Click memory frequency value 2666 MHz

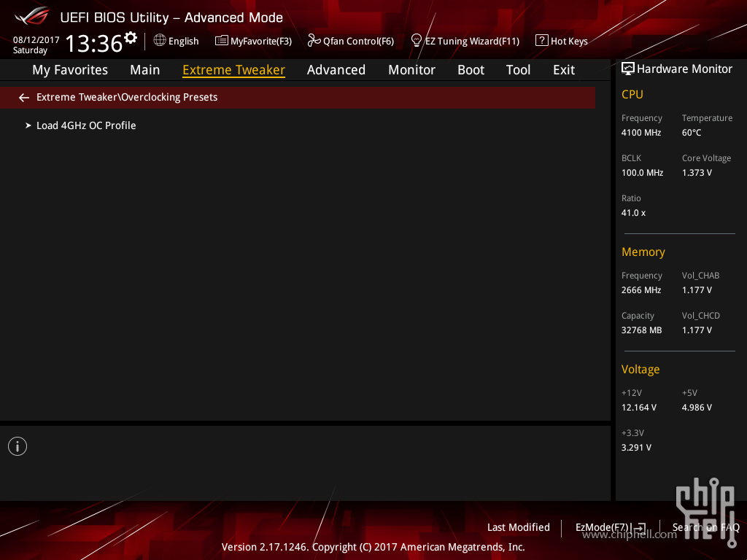point(641,290)
